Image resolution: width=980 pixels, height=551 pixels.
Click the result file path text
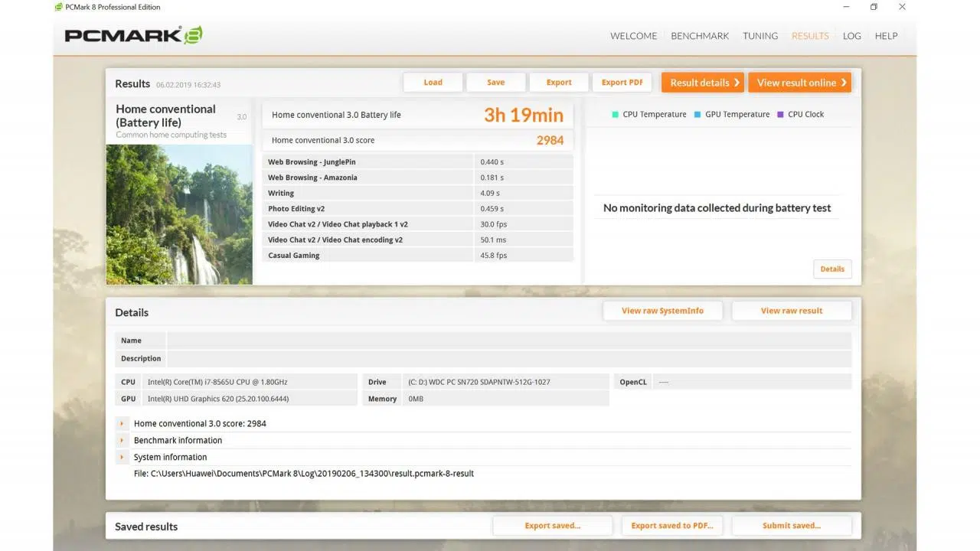coord(304,474)
